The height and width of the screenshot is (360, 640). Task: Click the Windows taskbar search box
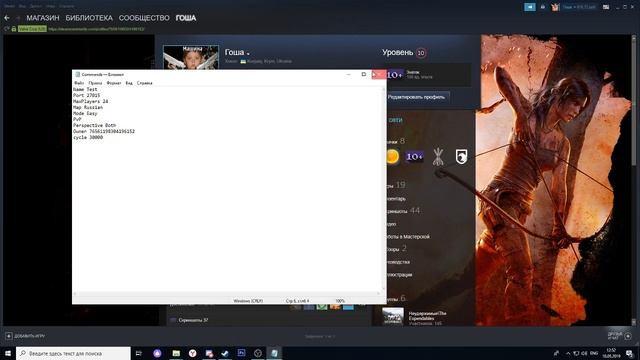click(x=73, y=353)
